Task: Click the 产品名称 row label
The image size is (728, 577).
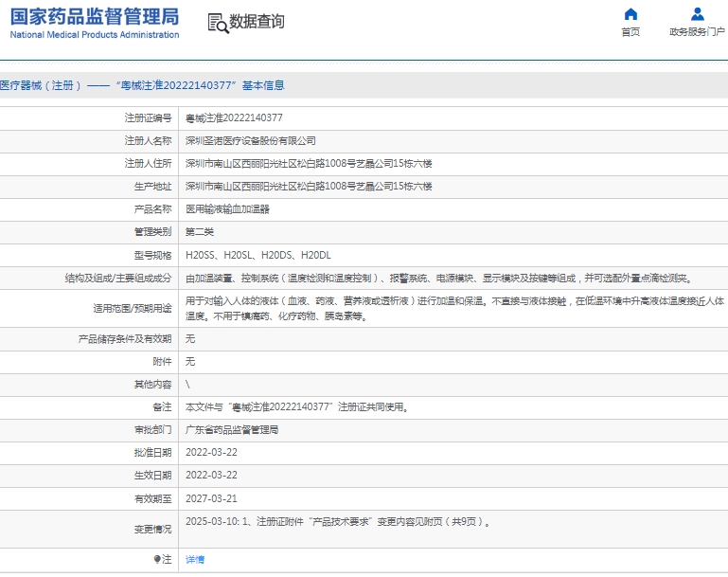Action: click(x=152, y=209)
